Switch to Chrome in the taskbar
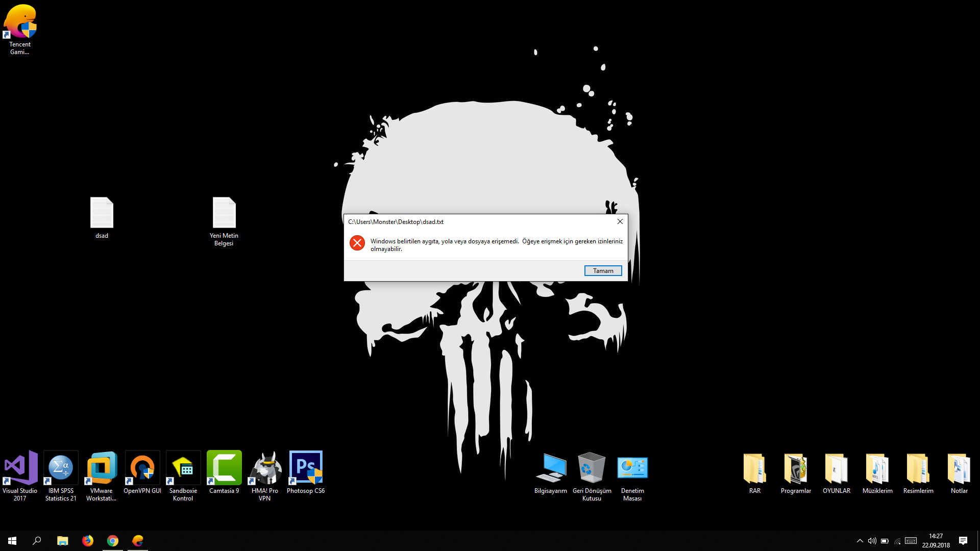Image resolution: width=980 pixels, height=551 pixels. (x=113, y=541)
